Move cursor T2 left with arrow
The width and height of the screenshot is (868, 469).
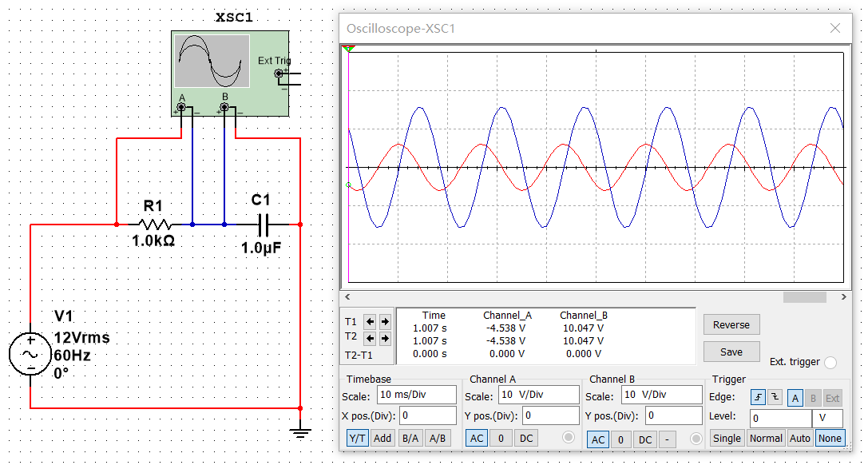[x=370, y=338]
